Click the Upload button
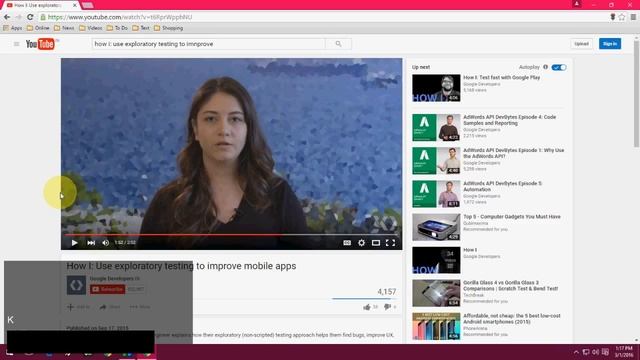 (x=581, y=44)
